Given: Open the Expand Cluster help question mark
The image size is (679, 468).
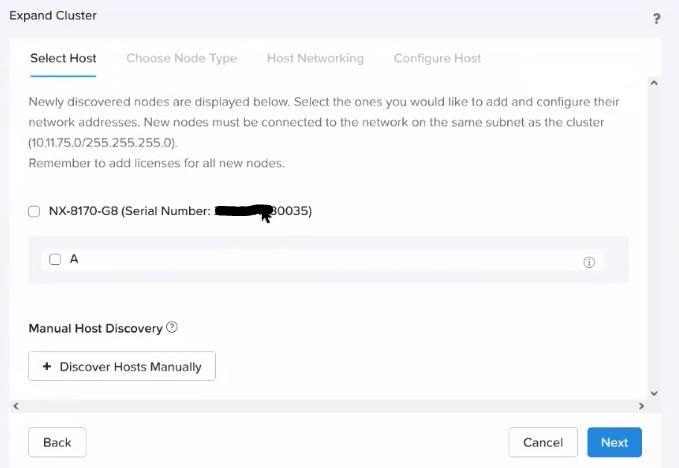Looking at the screenshot, I should tap(657, 19).
